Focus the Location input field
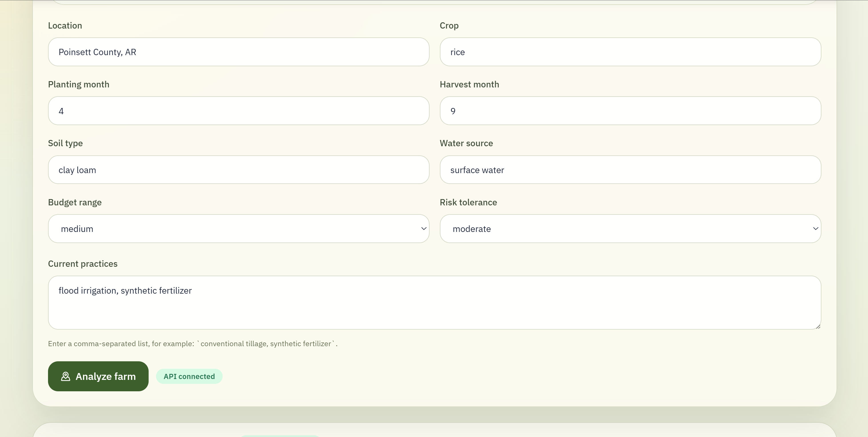This screenshot has width=868, height=437. (238, 52)
